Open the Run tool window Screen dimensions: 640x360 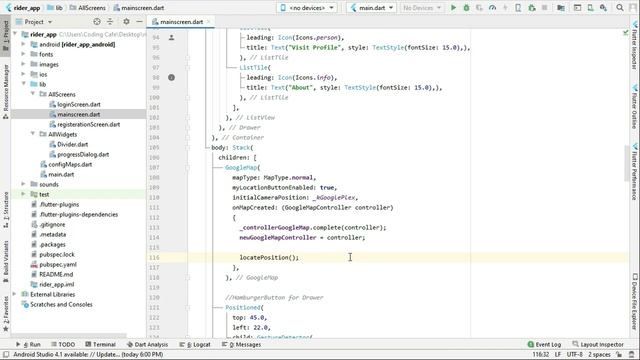point(29,344)
